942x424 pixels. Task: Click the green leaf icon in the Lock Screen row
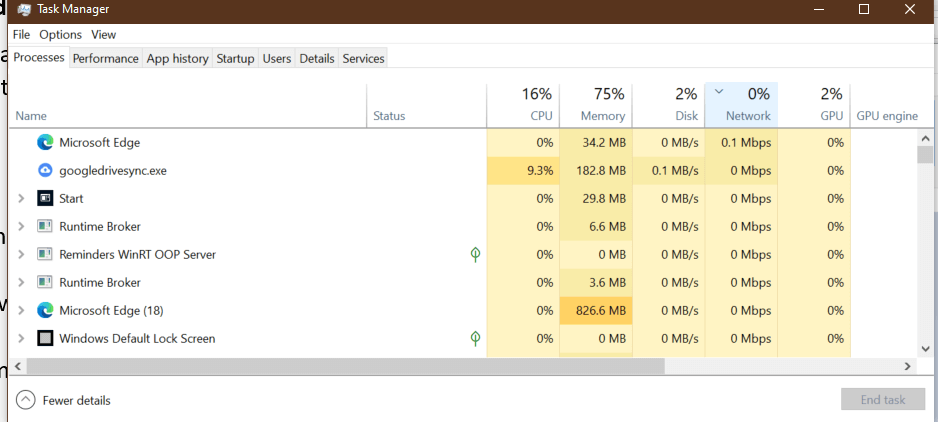476,339
